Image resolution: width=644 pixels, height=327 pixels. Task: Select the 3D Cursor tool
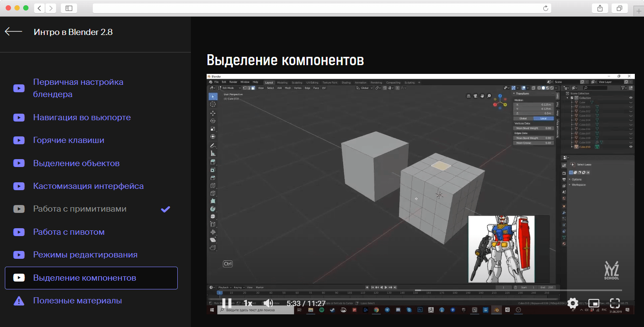[x=213, y=104]
